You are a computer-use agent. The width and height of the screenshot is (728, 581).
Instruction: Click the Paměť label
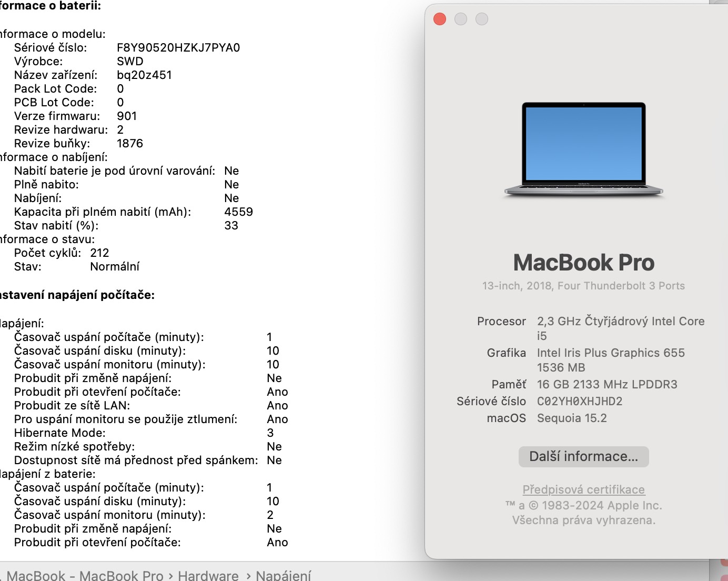[509, 384]
